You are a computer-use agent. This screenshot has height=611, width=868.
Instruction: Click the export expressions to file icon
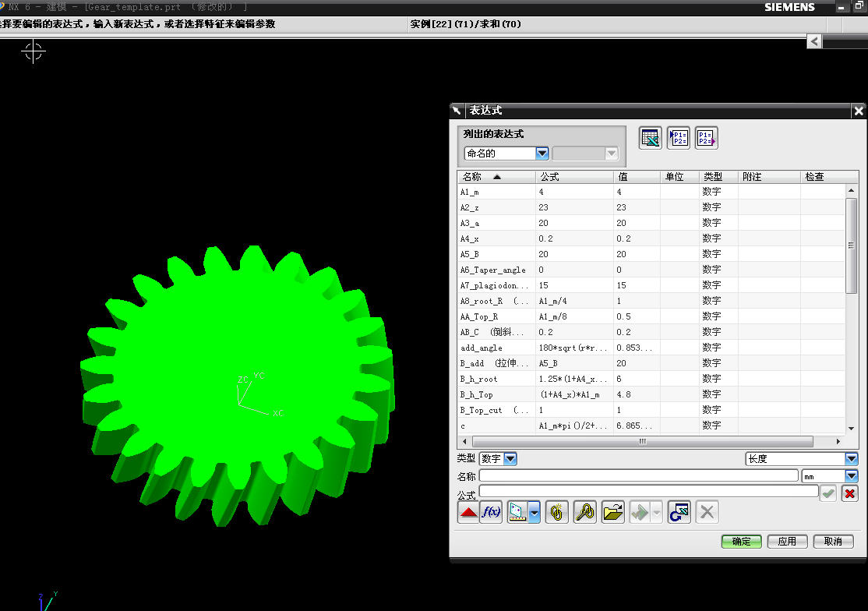click(x=707, y=138)
